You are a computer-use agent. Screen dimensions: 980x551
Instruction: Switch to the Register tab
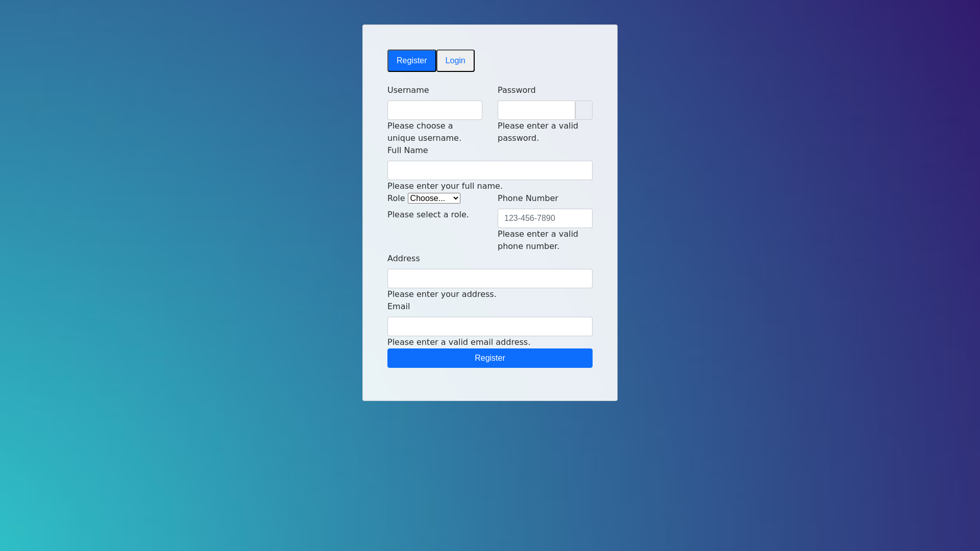click(x=411, y=61)
